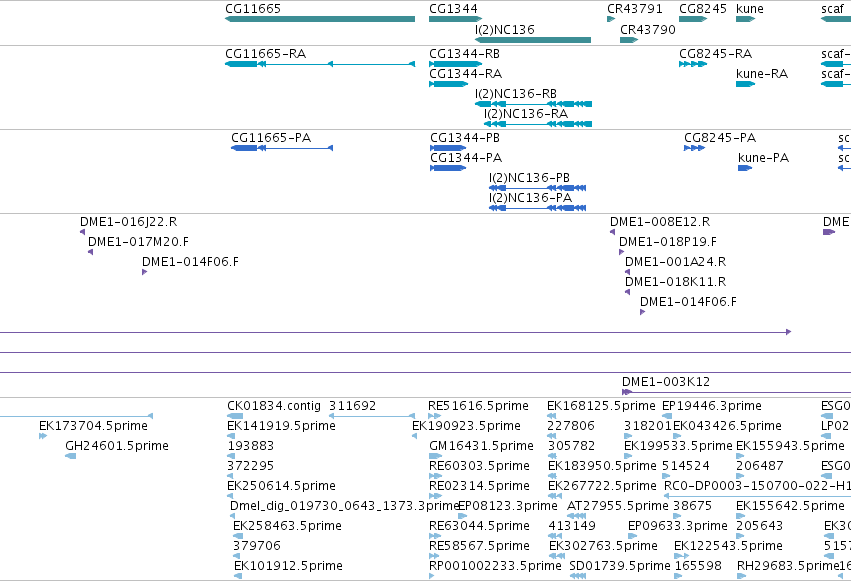
Task: Select transcript l(2)NC136-RB
Action: pos(534,104)
